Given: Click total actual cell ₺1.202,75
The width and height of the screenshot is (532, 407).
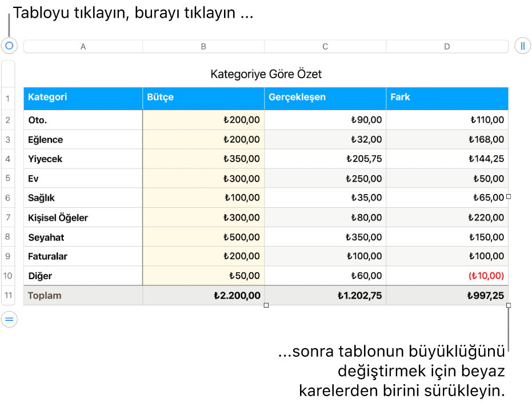Looking at the screenshot, I should click(325, 296).
